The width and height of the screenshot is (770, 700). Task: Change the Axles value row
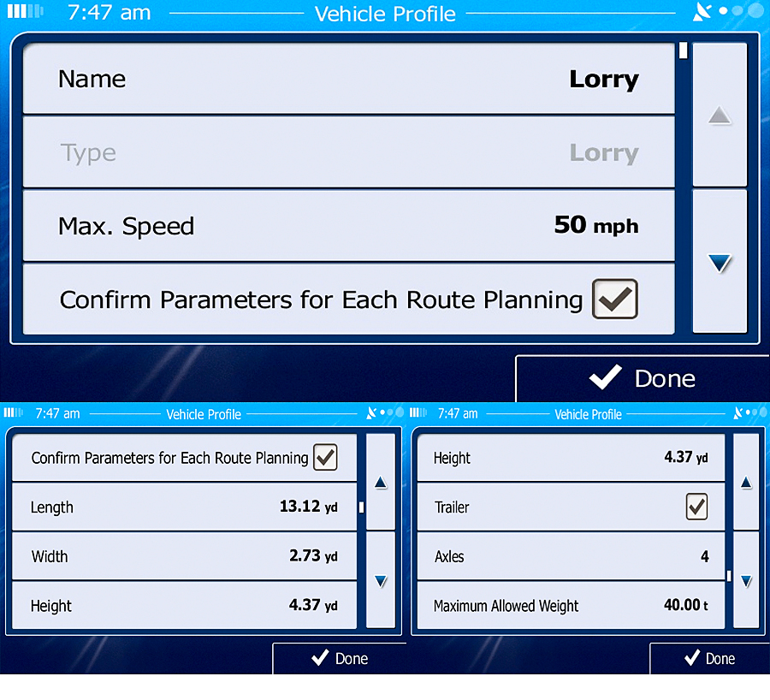568,556
